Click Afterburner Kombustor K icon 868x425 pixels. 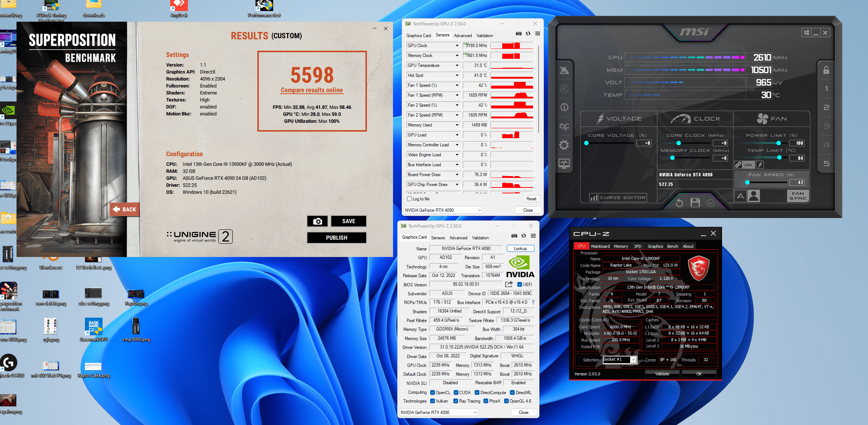564,89
